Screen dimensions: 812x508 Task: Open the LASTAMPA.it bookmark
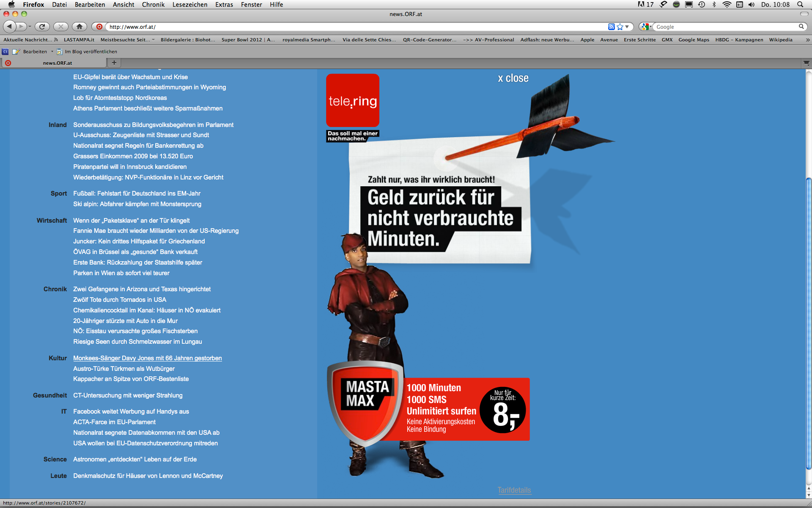(79, 40)
